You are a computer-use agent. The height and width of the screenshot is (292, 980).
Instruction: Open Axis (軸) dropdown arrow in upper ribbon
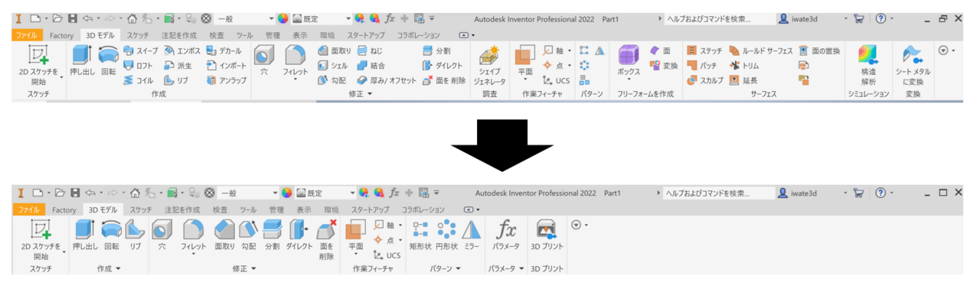570,51
